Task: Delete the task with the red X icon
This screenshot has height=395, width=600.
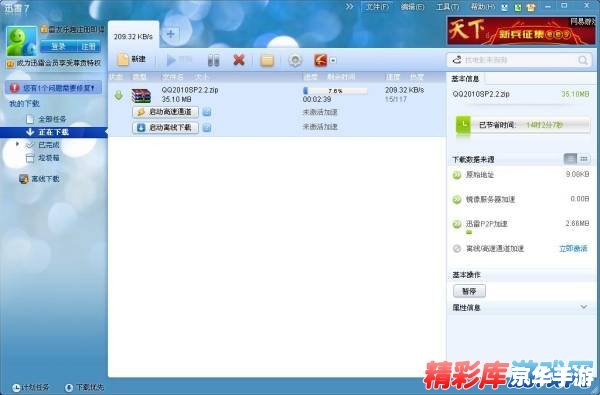Action: pos(239,60)
